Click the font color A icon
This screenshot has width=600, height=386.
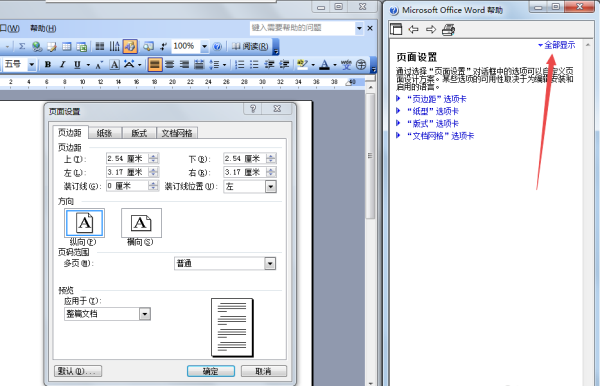(x=324, y=65)
